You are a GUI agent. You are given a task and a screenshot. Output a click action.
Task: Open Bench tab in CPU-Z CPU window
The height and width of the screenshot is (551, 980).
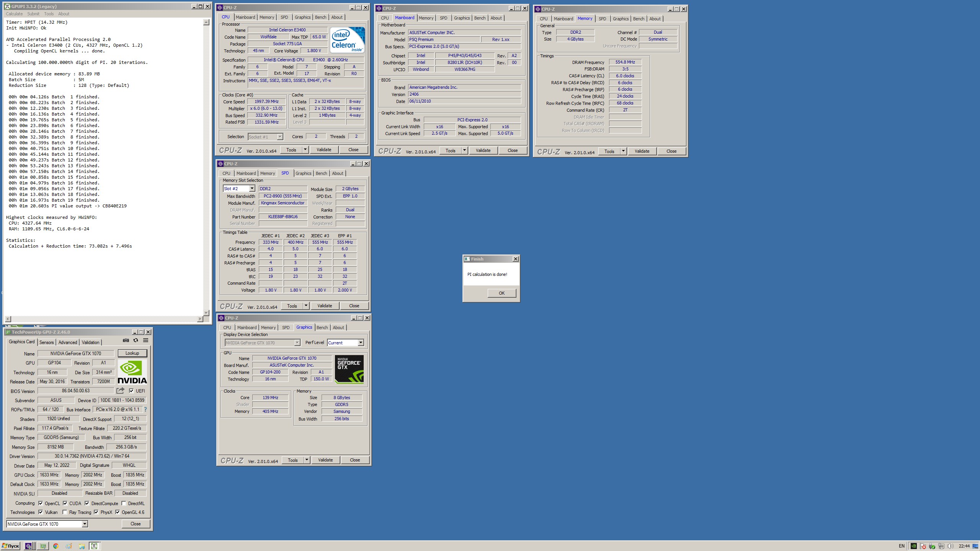coord(321,17)
